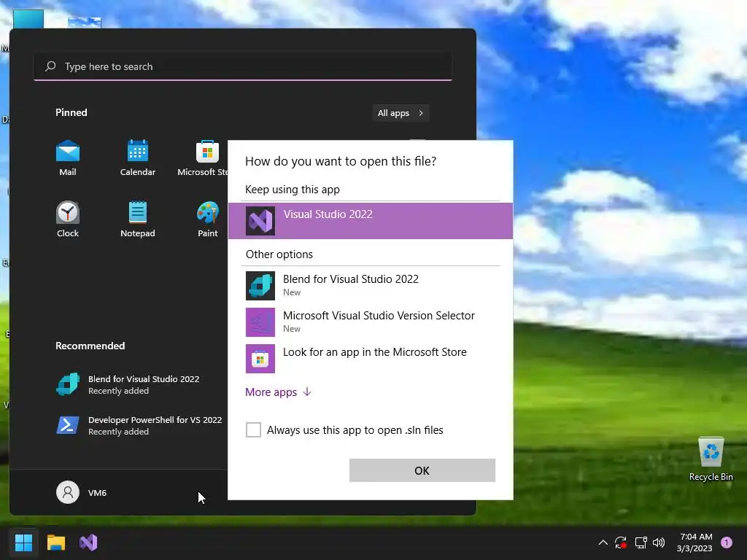Image resolution: width=747 pixels, height=560 pixels.
Task: Open the Calendar pinned app
Action: coord(138,158)
